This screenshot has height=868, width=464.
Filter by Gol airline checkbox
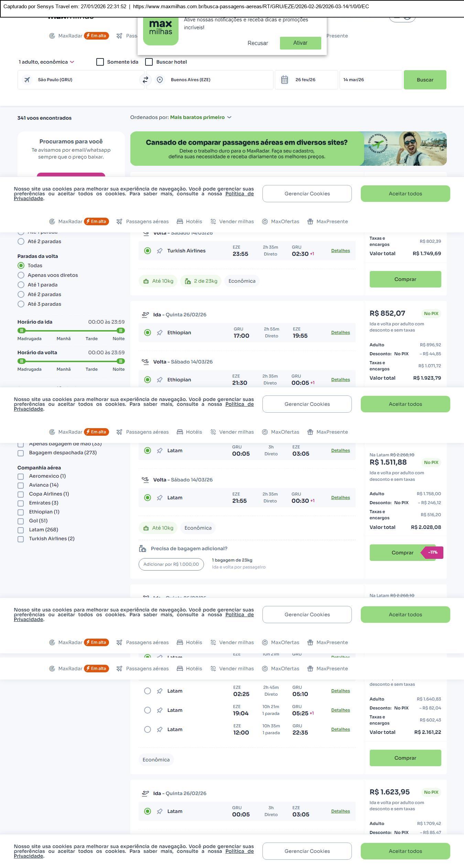(x=21, y=521)
